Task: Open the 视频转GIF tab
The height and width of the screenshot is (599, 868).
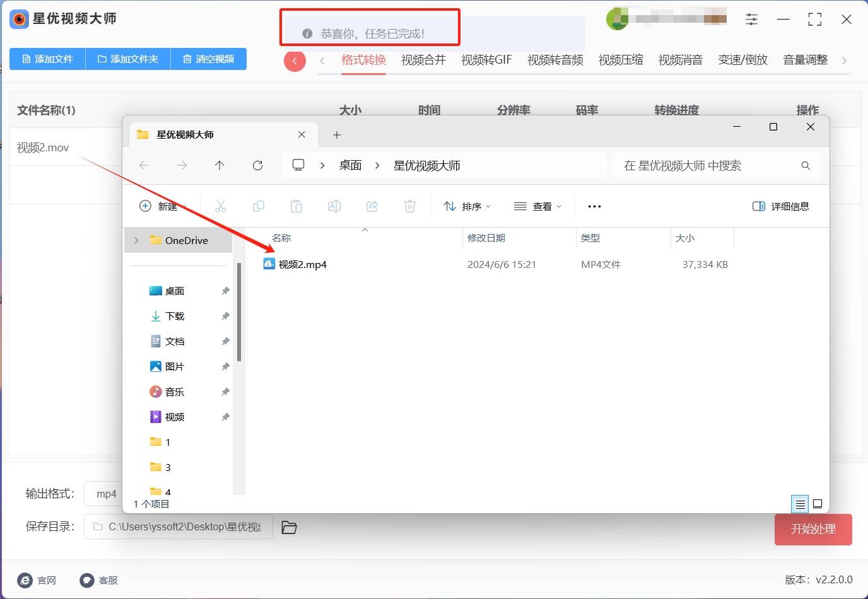Action: coord(486,60)
